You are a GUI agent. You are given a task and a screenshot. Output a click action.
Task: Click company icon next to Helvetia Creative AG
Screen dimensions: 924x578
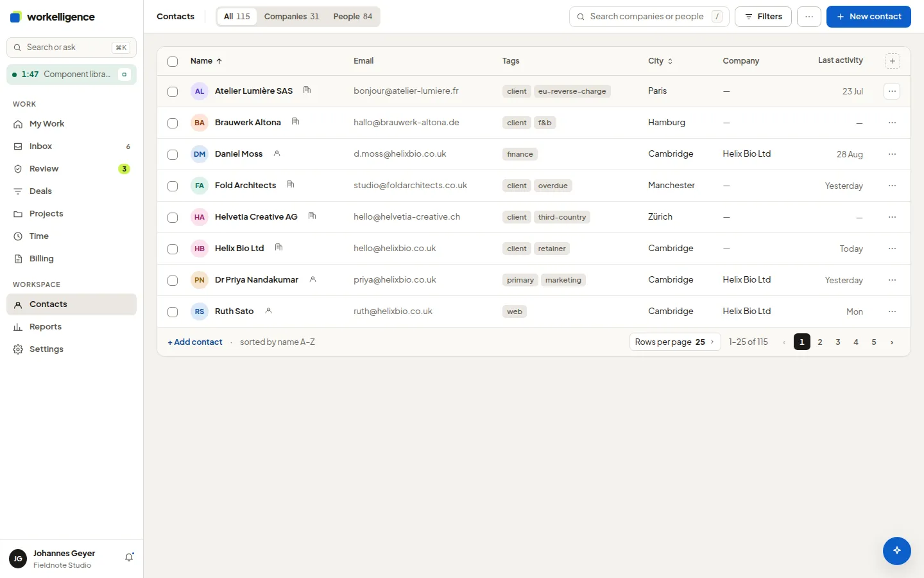[312, 216]
